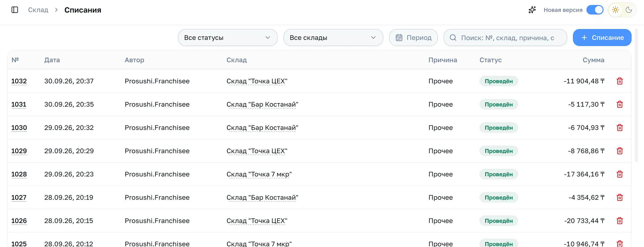This screenshot has width=644, height=247.
Task: Toggle the sidebar panel icon
Action: tap(15, 10)
